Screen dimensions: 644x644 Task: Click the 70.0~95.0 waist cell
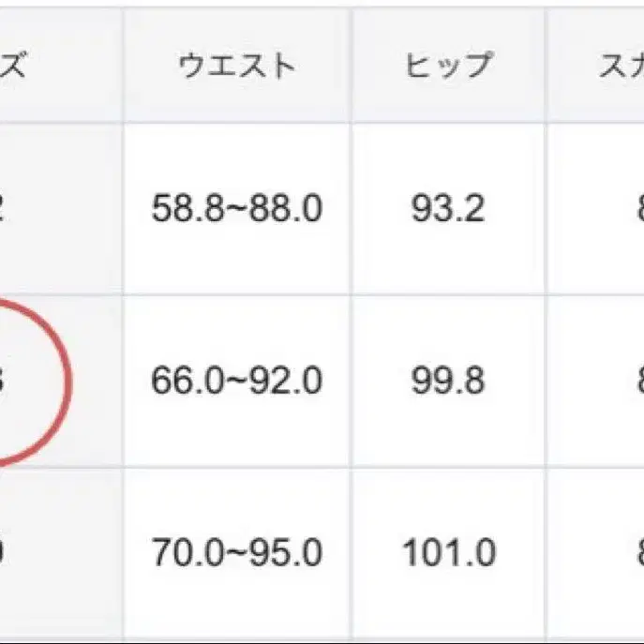click(x=237, y=553)
